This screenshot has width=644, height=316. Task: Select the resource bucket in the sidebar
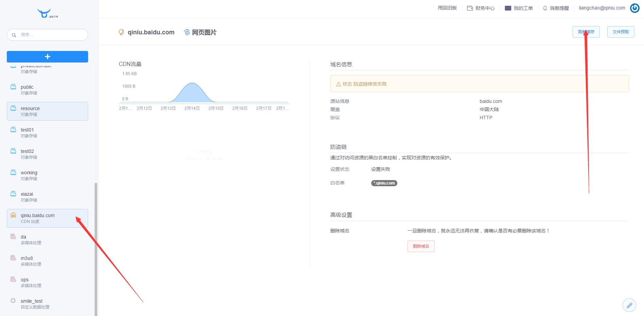pyautogui.click(x=47, y=111)
